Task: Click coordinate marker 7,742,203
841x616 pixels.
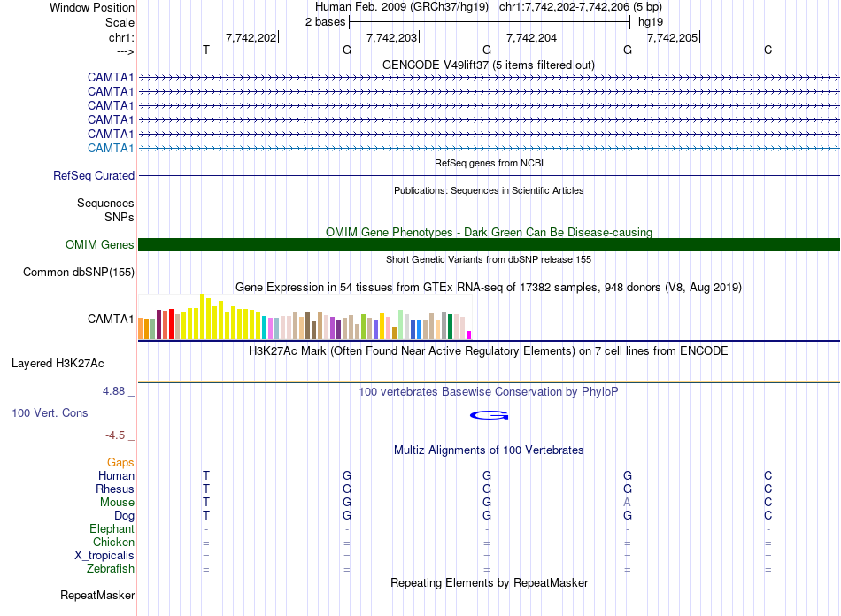Action: 391,37
